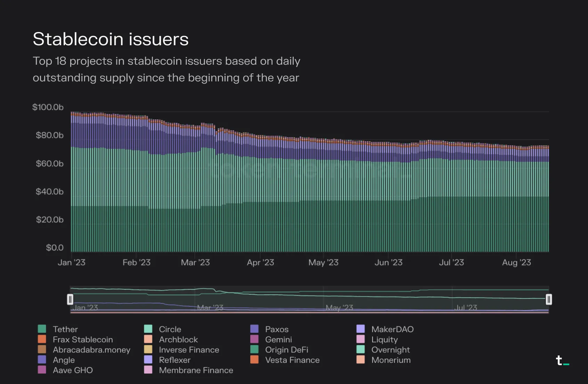The image size is (588, 384).
Task: Click the Jan '23 x-axis label
Action: (72, 263)
